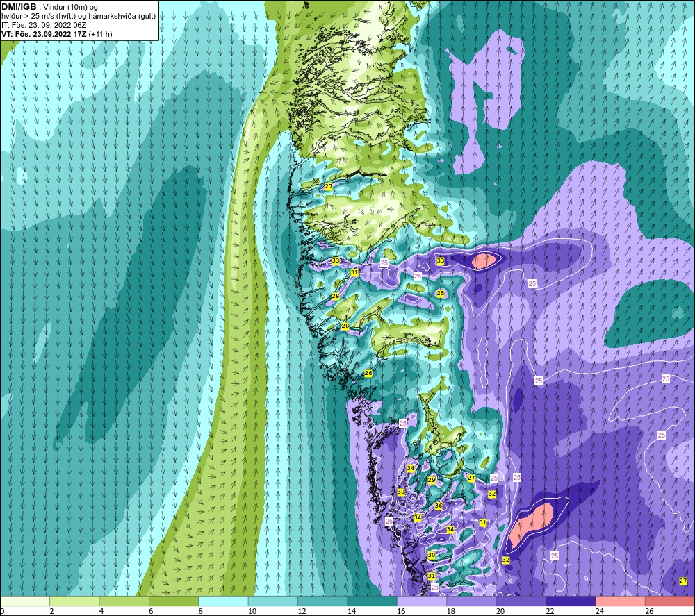The height and width of the screenshot is (616, 695).
Task: Click the 4–6 m/s green legend swatch
Action: point(124,601)
